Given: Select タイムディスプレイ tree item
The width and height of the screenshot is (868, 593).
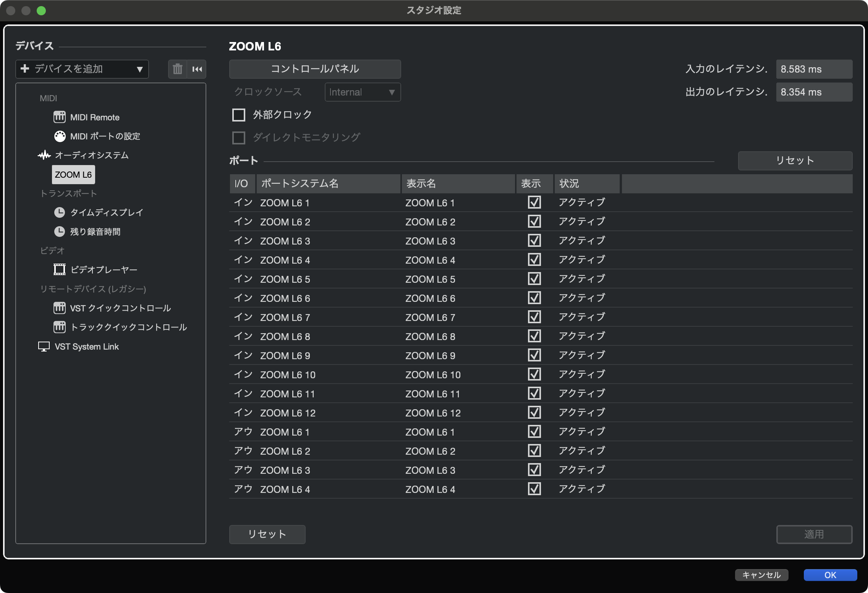Looking at the screenshot, I should [107, 212].
